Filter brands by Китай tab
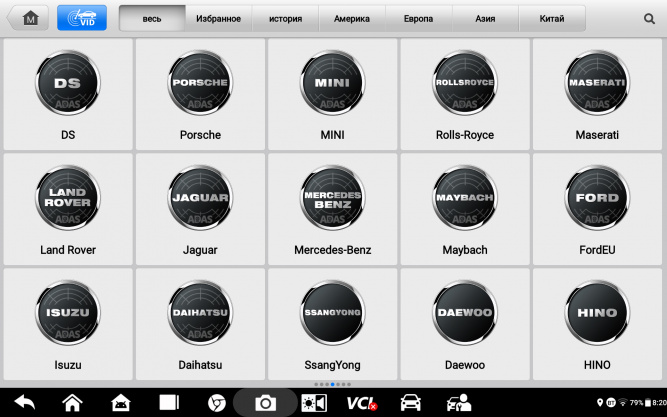The width and height of the screenshot is (667, 417). 552,19
